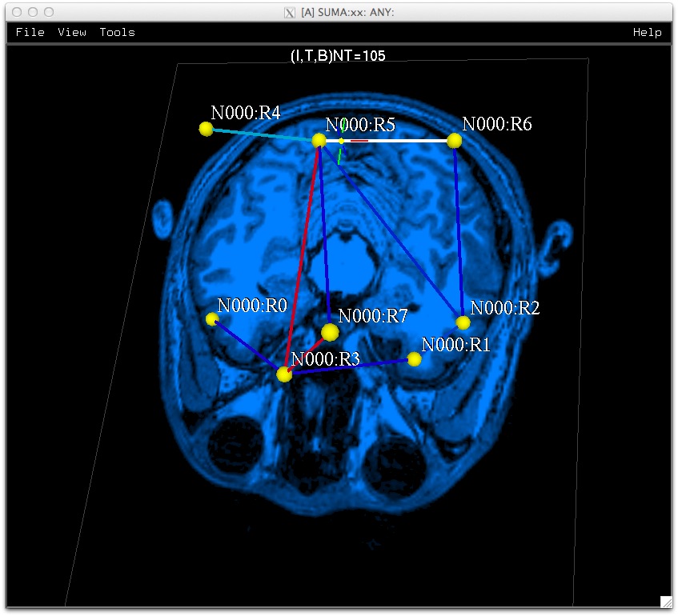Click the window resize grip in corner
678x616 pixels.
665,602
